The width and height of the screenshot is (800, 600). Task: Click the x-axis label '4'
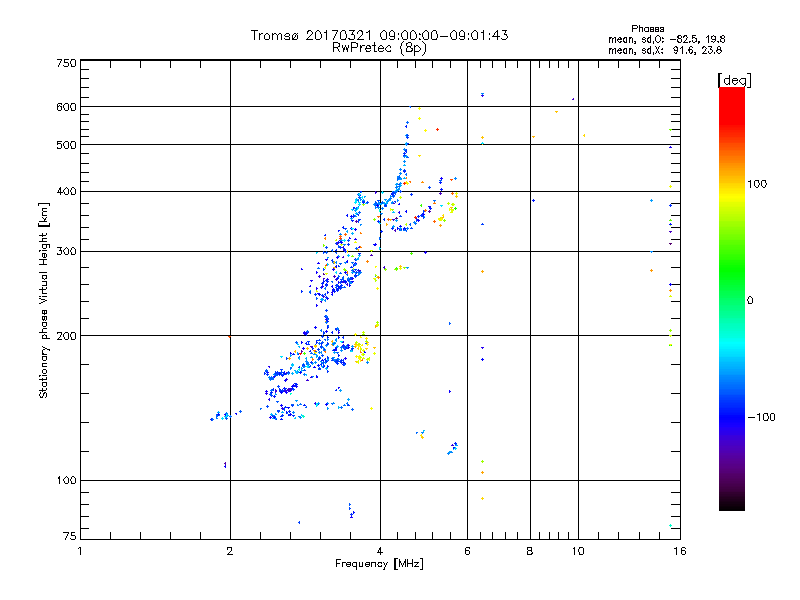380,551
